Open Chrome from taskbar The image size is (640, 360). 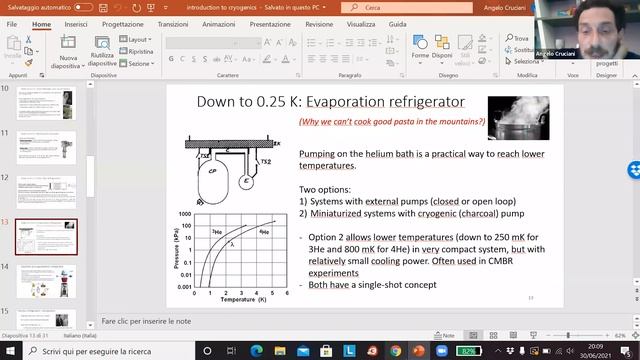point(395,351)
